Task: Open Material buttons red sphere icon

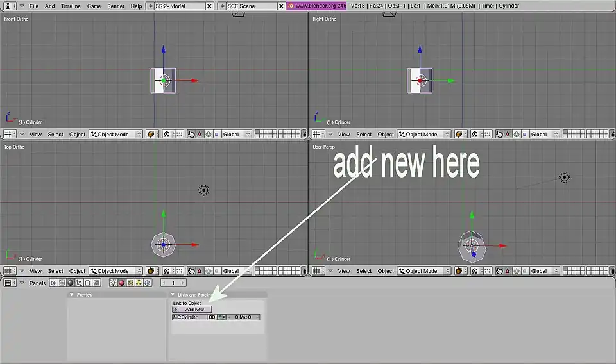Action: (x=122, y=283)
